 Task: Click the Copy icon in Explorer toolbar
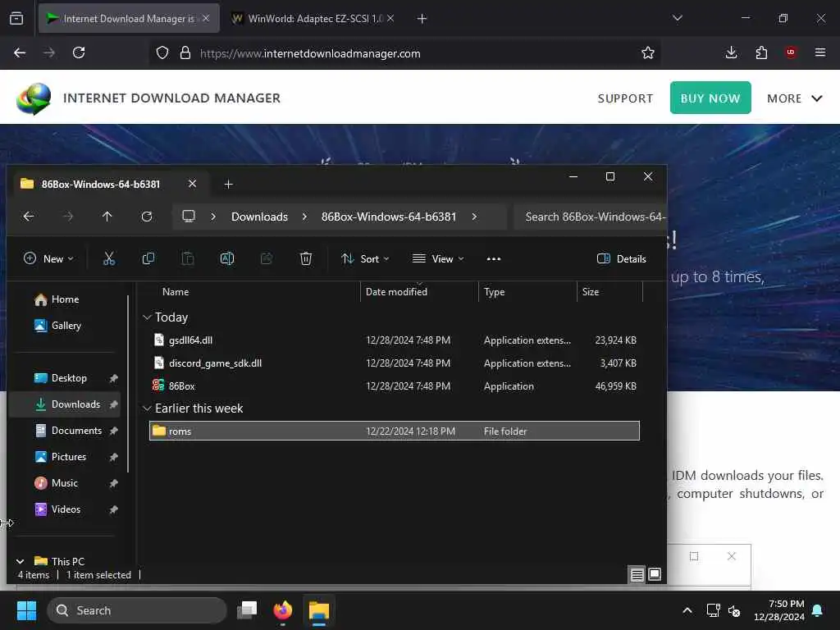coord(148,258)
